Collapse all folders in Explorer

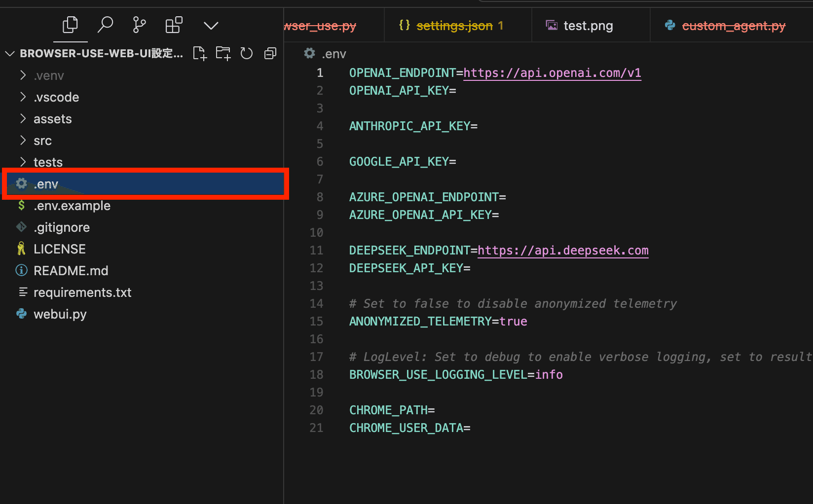pyautogui.click(x=270, y=53)
